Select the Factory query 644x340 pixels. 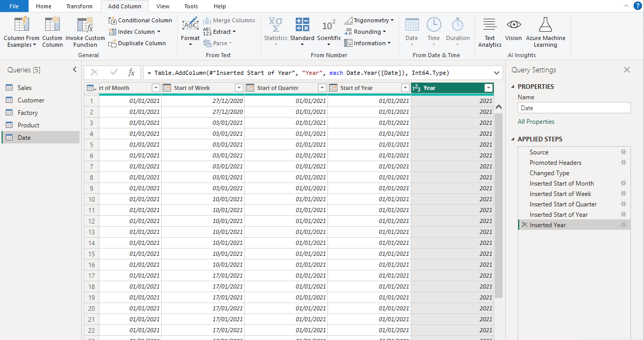41,113
